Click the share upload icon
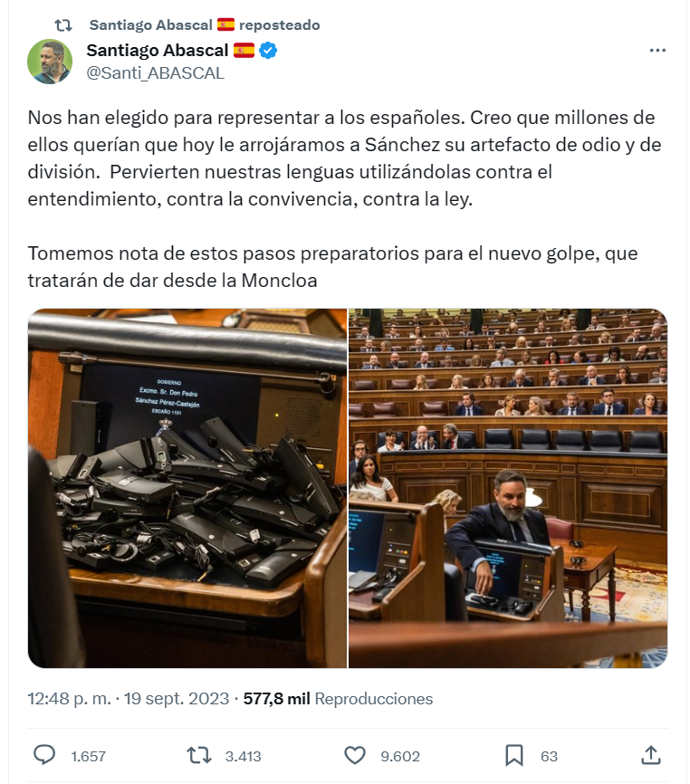Viewport: 690px width, 784px height. 650,755
